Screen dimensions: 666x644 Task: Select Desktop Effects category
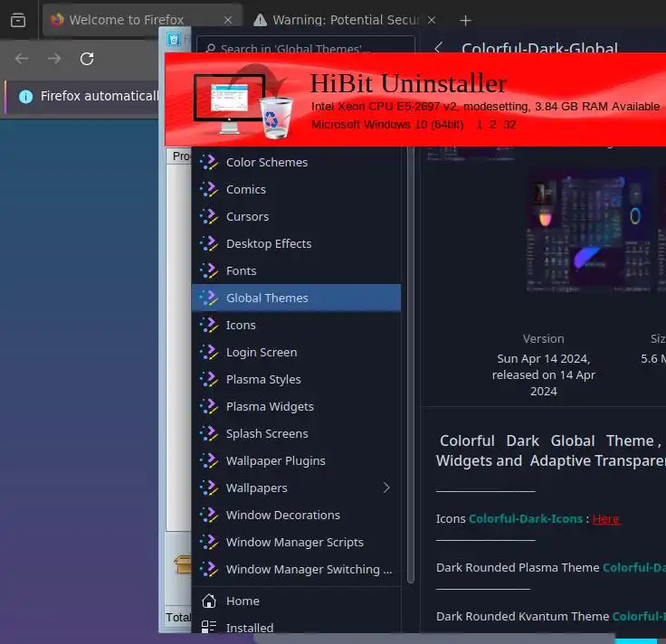(296, 243)
